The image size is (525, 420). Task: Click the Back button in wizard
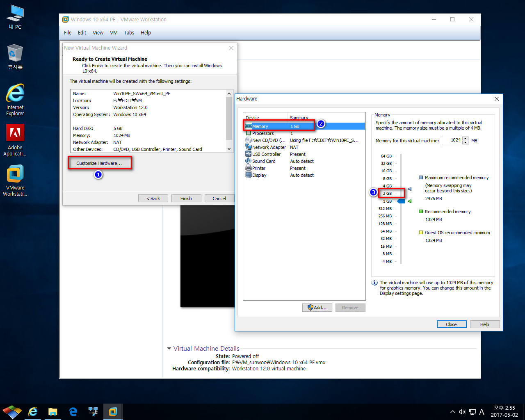click(x=153, y=199)
